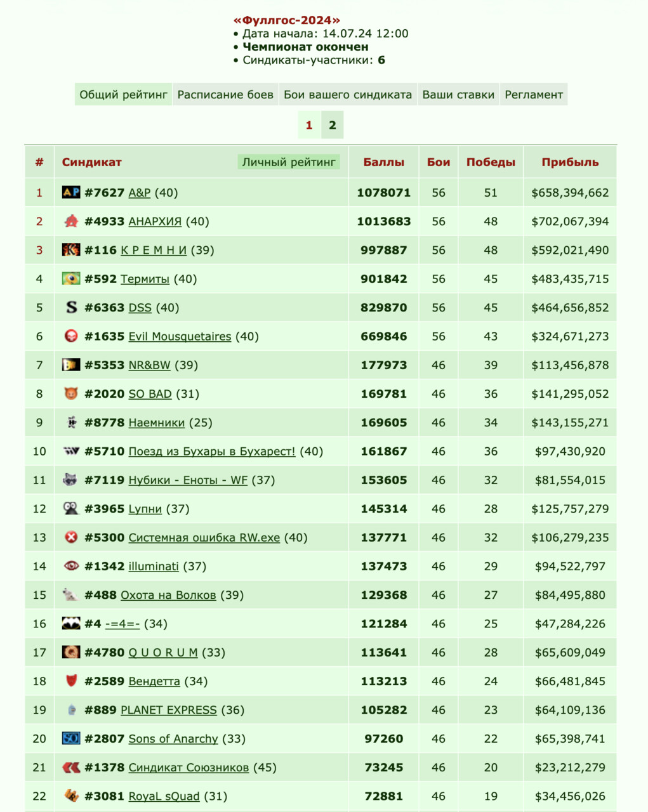The height and width of the screenshot is (812, 648).
Task: Click the red shield icon of Вендетта
Action: [x=71, y=681]
